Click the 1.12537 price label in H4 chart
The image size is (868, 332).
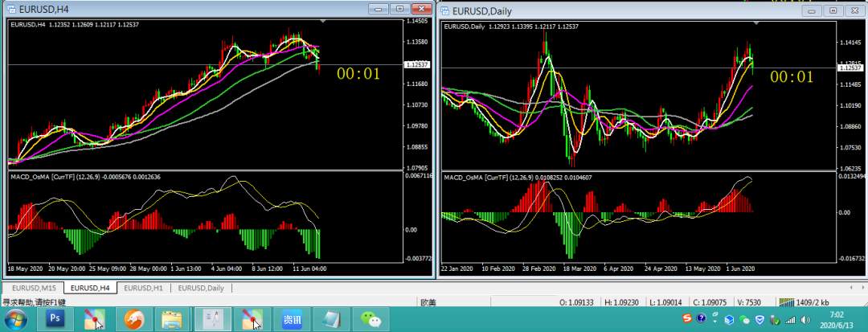[419, 65]
